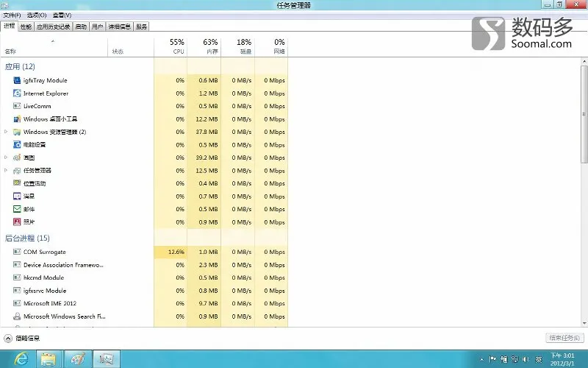The width and height of the screenshot is (588, 368).
Task: Switch to the 服务 tab
Action: pos(141,26)
